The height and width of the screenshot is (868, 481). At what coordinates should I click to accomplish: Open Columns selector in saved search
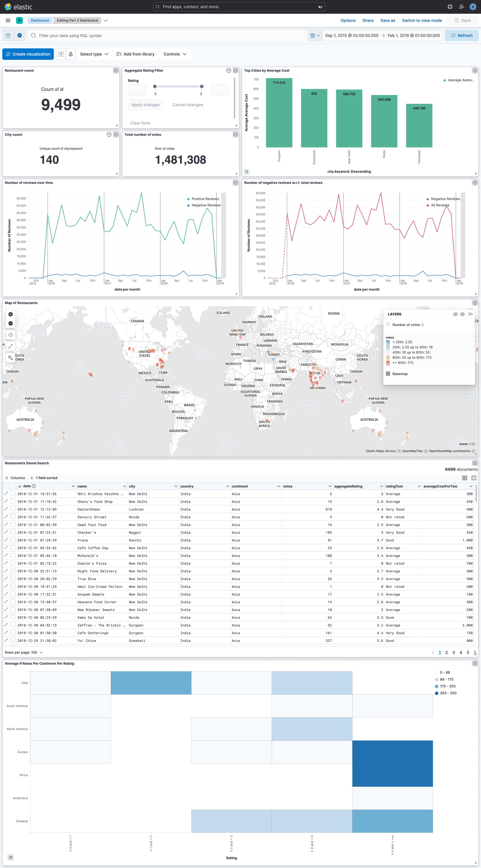pyautogui.click(x=15, y=478)
